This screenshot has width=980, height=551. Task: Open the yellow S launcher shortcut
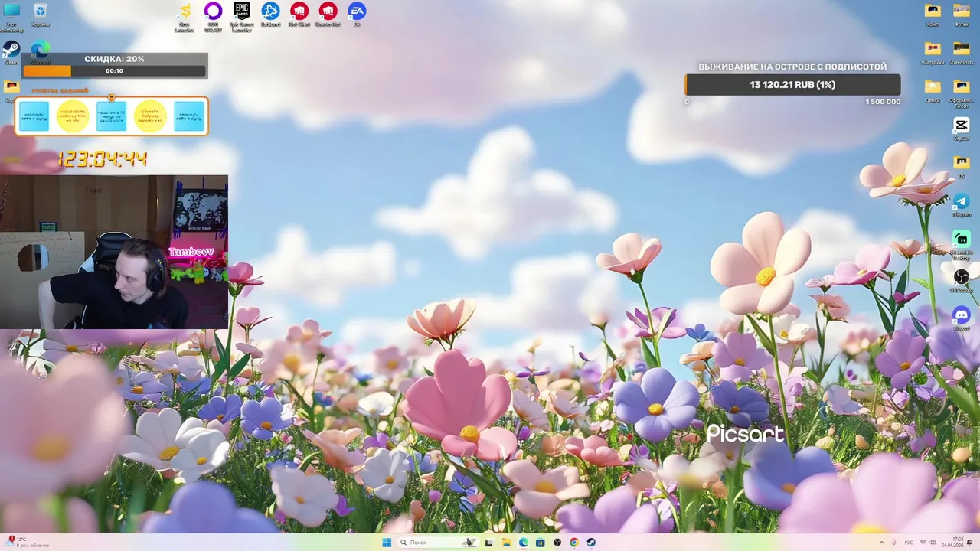[184, 15]
